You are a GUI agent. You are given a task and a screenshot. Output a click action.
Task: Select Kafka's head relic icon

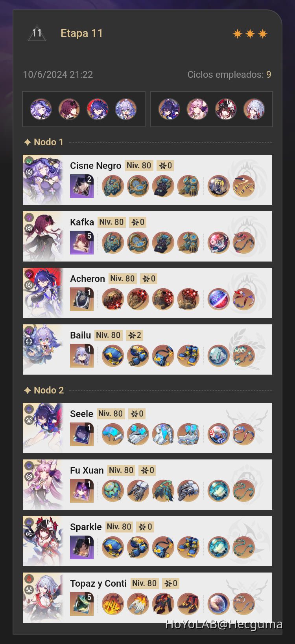coord(113,243)
